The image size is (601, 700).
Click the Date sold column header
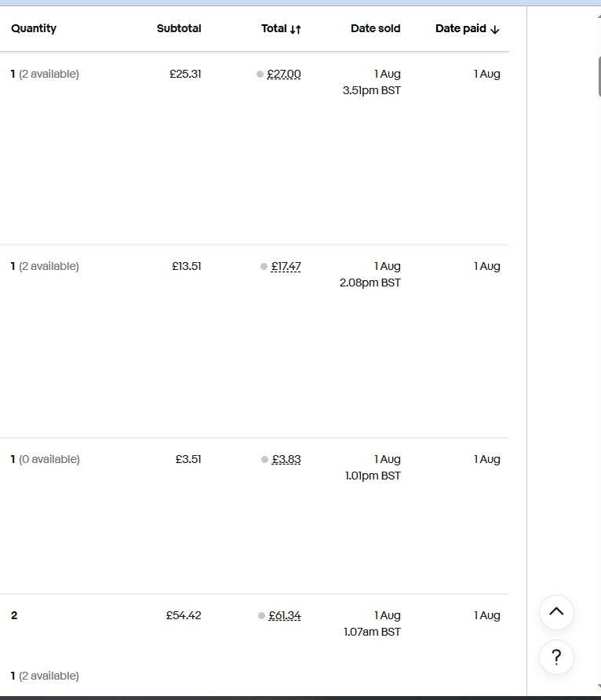click(x=375, y=29)
